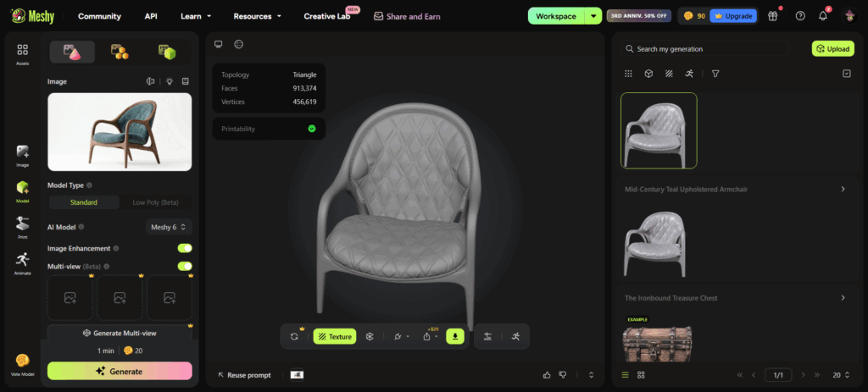Image resolution: width=868 pixels, height=392 pixels.
Task: Open the Assets panel icon
Action: [22, 54]
